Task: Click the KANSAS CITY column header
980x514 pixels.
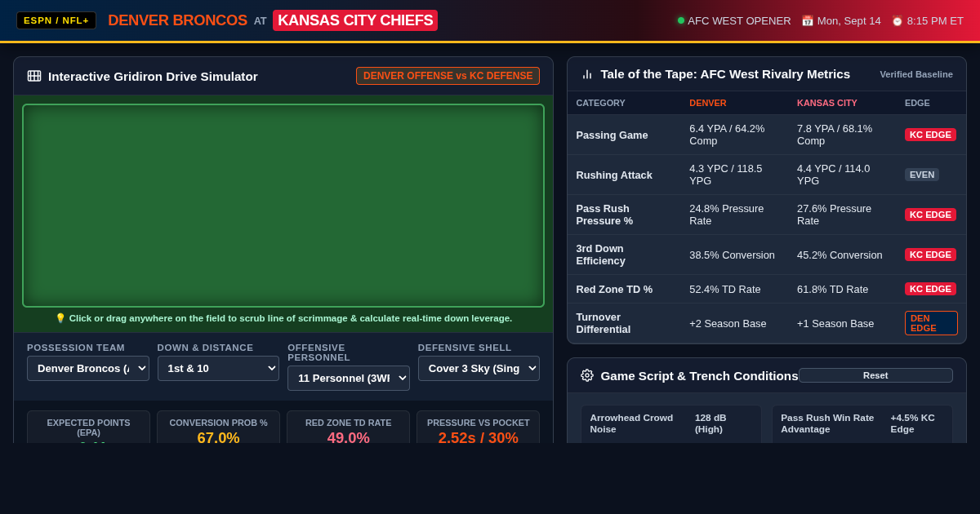Action: 827,103
